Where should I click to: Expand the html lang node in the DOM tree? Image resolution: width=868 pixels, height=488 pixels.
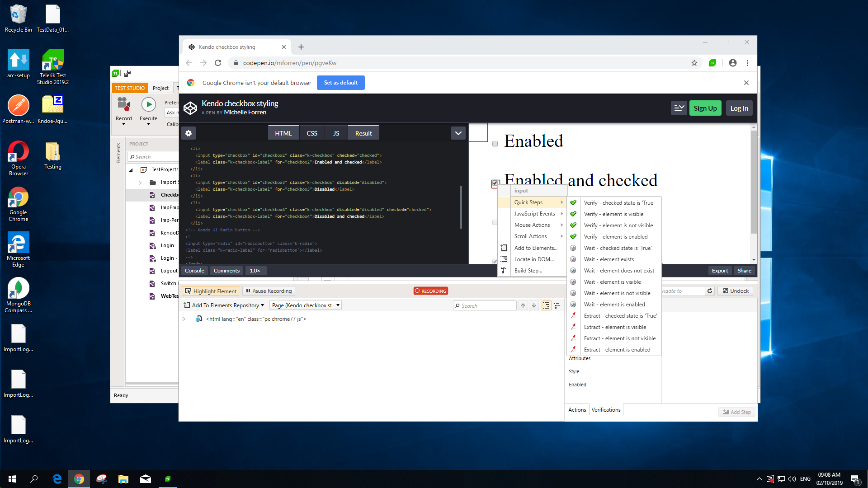click(184, 319)
